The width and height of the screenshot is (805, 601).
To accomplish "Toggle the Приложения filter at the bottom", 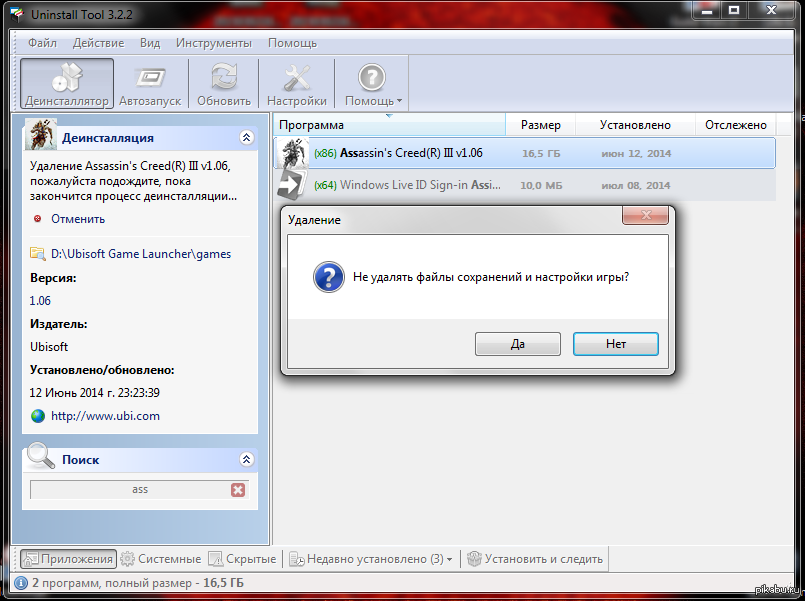I will [x=68, y=558].
